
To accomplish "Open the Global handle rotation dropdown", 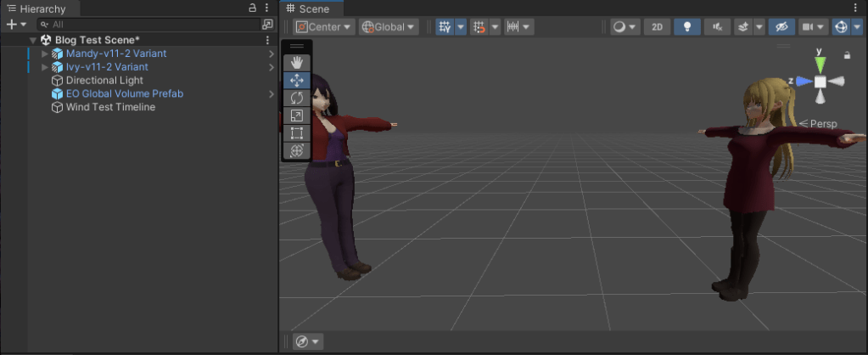I will pyautogui.click(x=389, y=26).
